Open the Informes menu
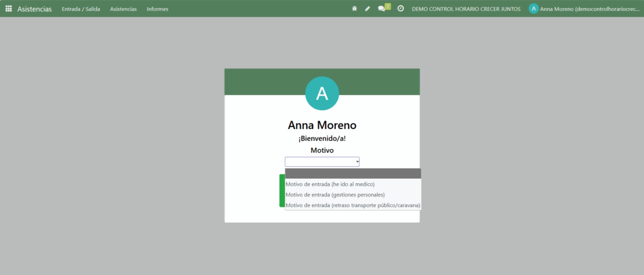The width and height of the screenshot is (644, 275). click(x=157, y=9)
